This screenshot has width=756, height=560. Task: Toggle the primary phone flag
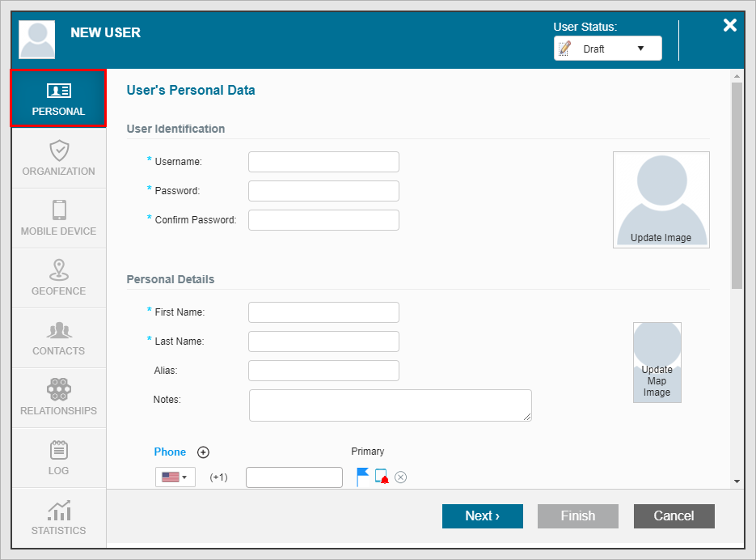[x=362, y=477]
